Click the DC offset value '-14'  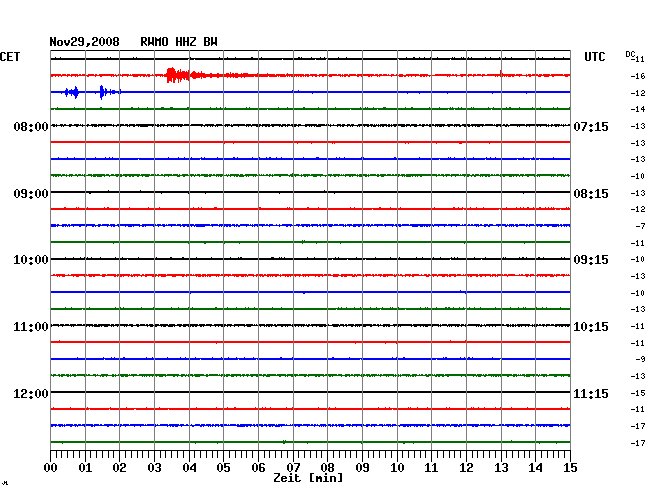(638, 109)
